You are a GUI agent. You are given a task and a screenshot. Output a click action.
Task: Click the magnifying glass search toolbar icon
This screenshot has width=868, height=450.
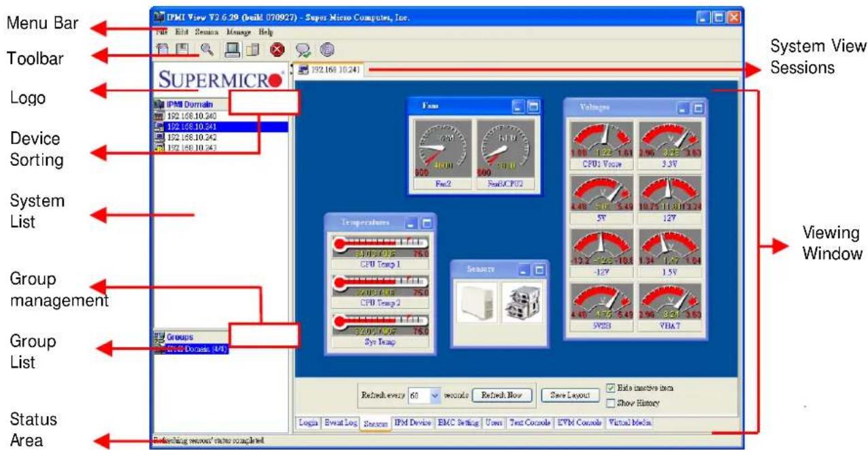pyautogui.click(x=207, y=50)
